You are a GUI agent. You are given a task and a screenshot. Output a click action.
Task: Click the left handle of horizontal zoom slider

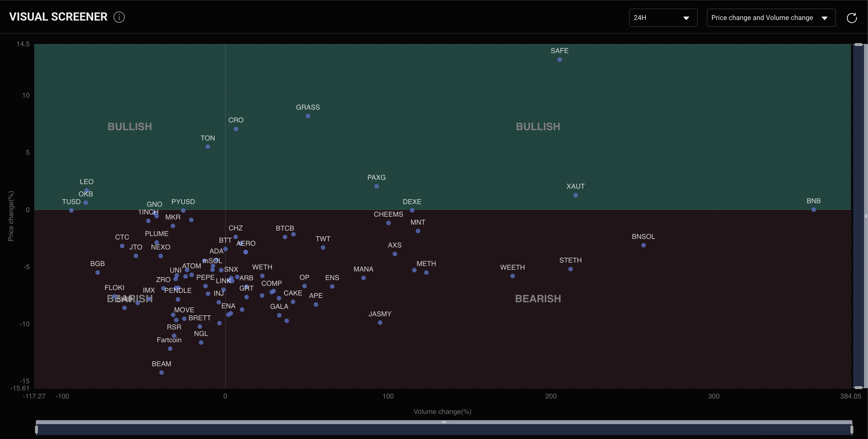tap(36, 429)
